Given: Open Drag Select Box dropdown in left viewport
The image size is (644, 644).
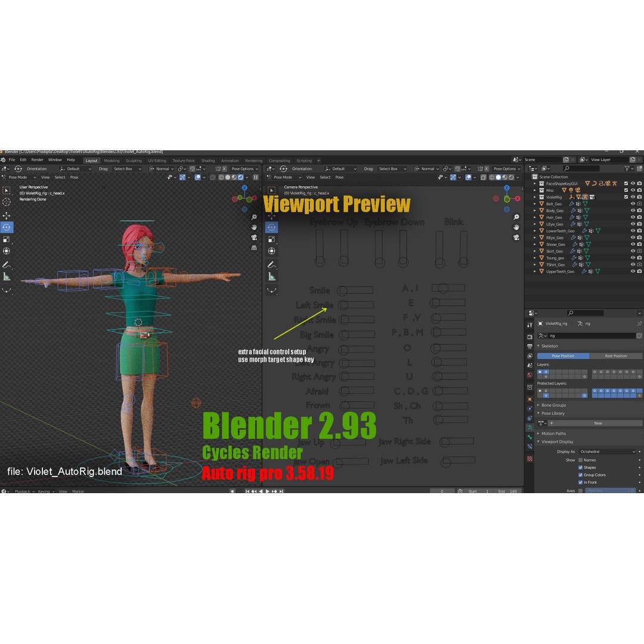Looking at the screenshot, I should [128, 169].
